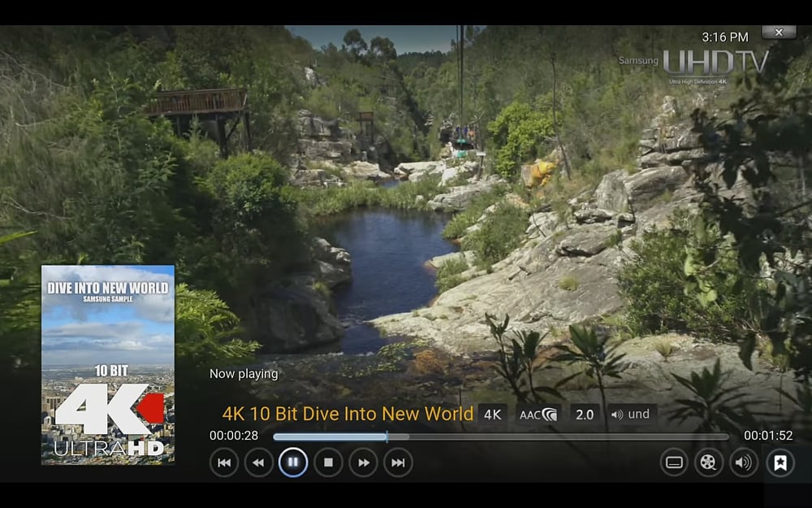
Task: Click the title 4K 10 Bit Dive Into New World
Action: [x=348, y=414]
